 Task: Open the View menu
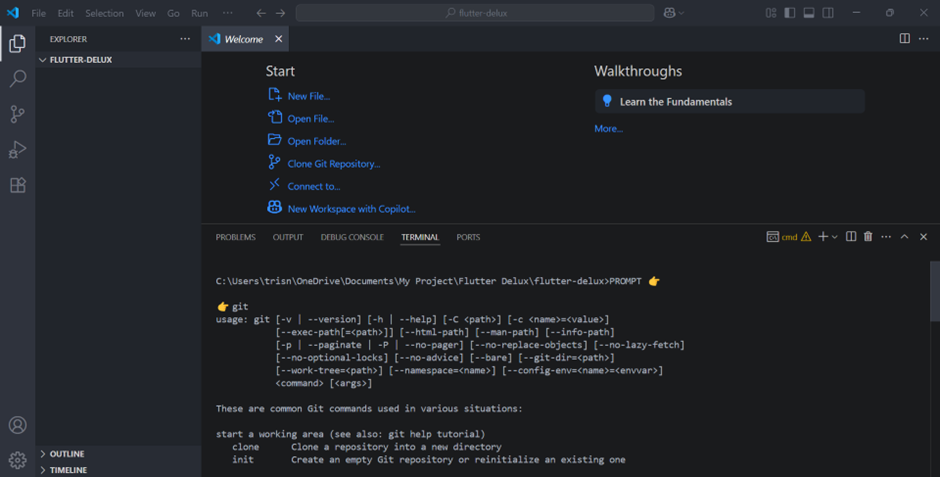pyautogui.click(x=145, y=13)
